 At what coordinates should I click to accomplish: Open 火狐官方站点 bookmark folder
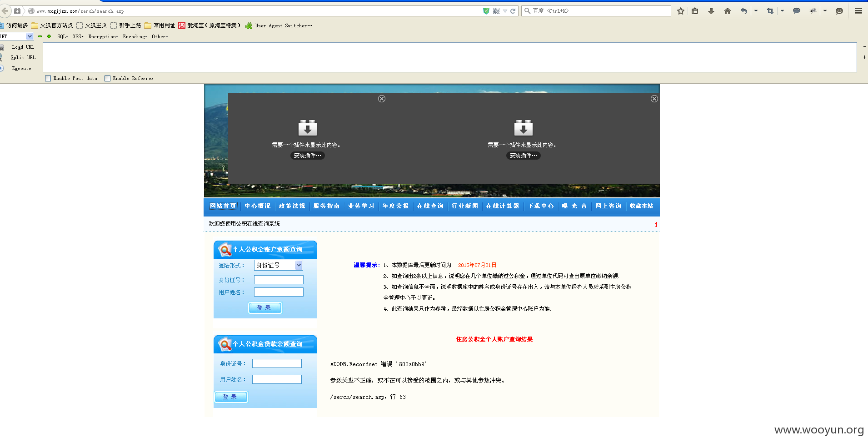tap(52, 25)
